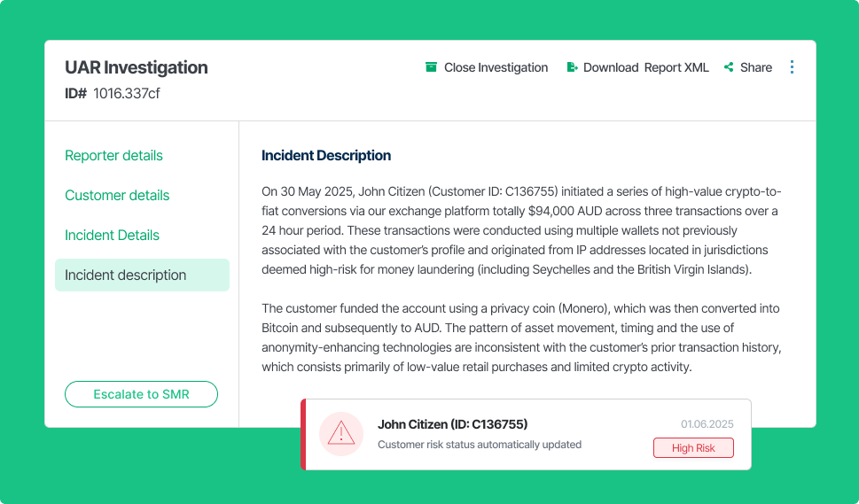Image resolution: width=859 pixels, height=504 pixels.
Task: Click the Close Investigation text
Action: coord(496,67)
